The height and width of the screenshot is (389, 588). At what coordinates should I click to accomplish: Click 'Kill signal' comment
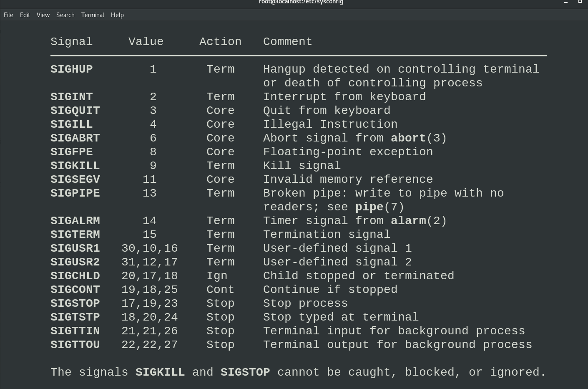pyautogui.click(x=302, y=166)
